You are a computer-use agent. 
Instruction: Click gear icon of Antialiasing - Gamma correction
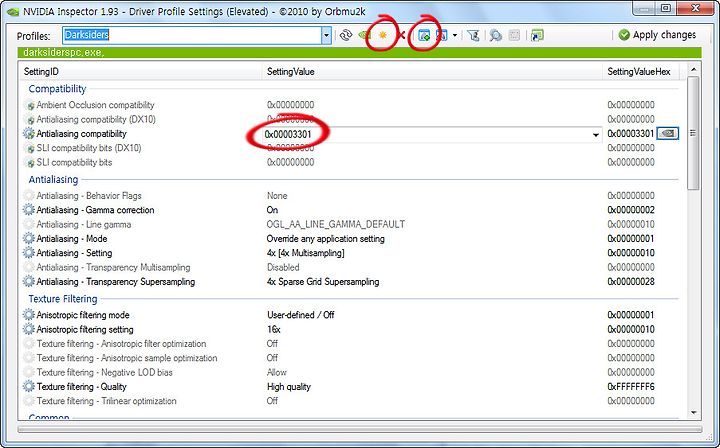pyautogui.click(x=28, y=210)
